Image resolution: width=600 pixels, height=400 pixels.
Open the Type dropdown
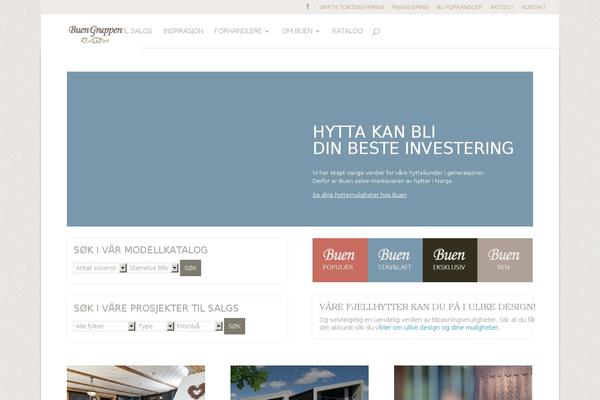point(155,326)
